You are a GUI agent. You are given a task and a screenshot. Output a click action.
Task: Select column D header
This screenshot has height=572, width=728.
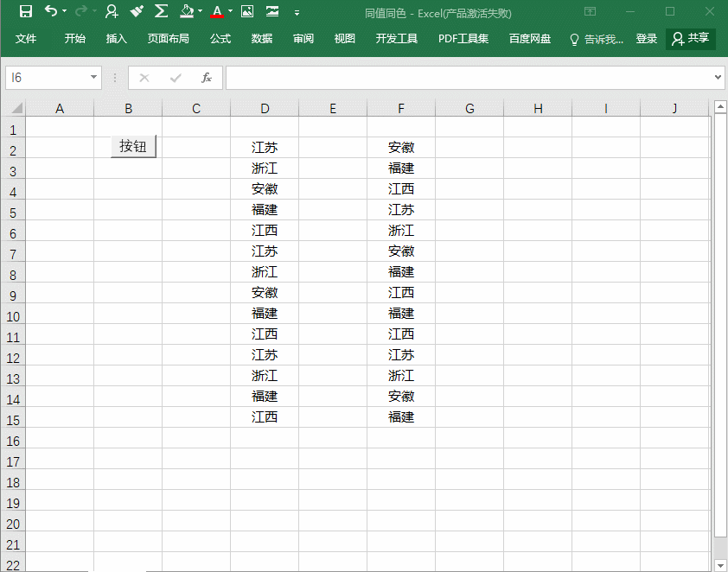[x=265, y=109]
